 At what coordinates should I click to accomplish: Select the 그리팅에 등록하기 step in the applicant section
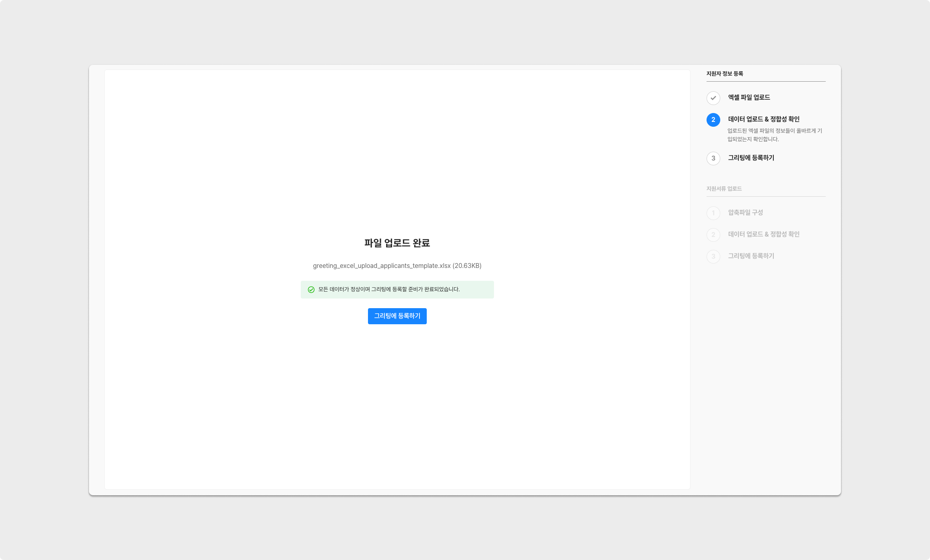tap(751, 158)
